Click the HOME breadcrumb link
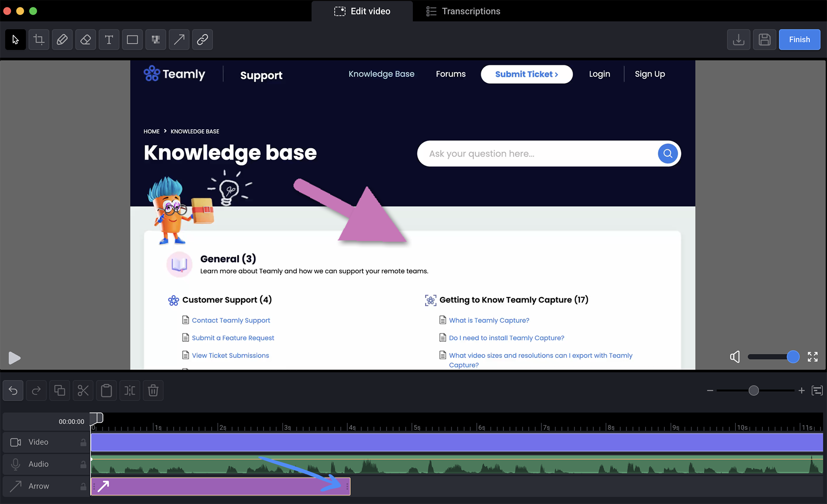Screen dimensions: 827x504 152,131
